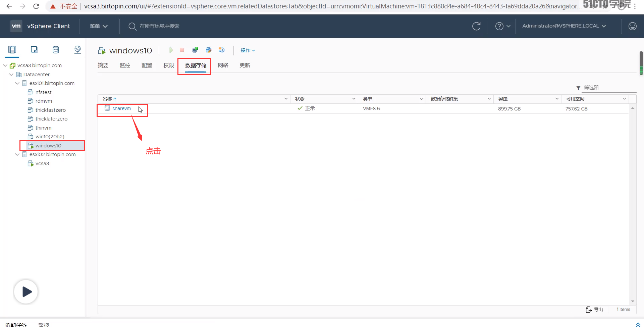Click the insecure warning icon in address bar

[53, 6]
